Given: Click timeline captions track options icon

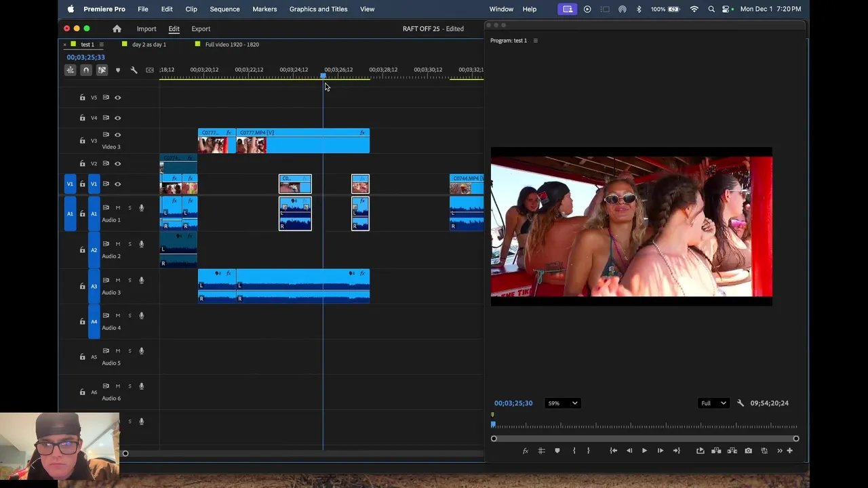Looking at the screenshot, I should click(x=150, y=70).
